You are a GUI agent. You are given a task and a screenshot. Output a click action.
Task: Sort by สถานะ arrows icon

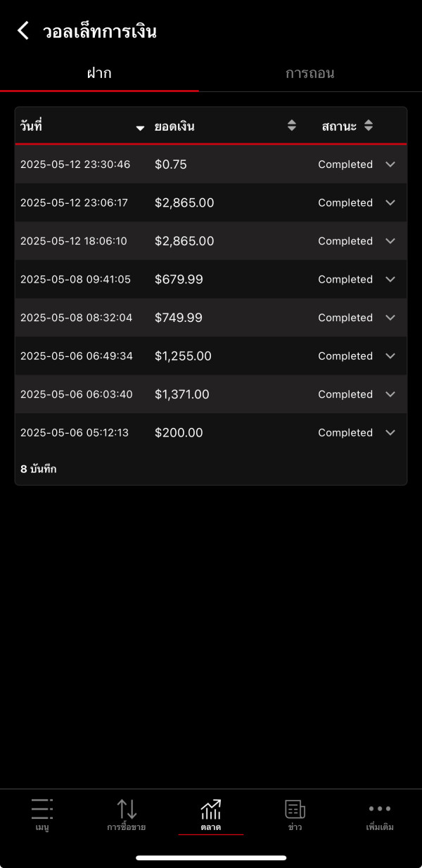[x=369, y=126]
